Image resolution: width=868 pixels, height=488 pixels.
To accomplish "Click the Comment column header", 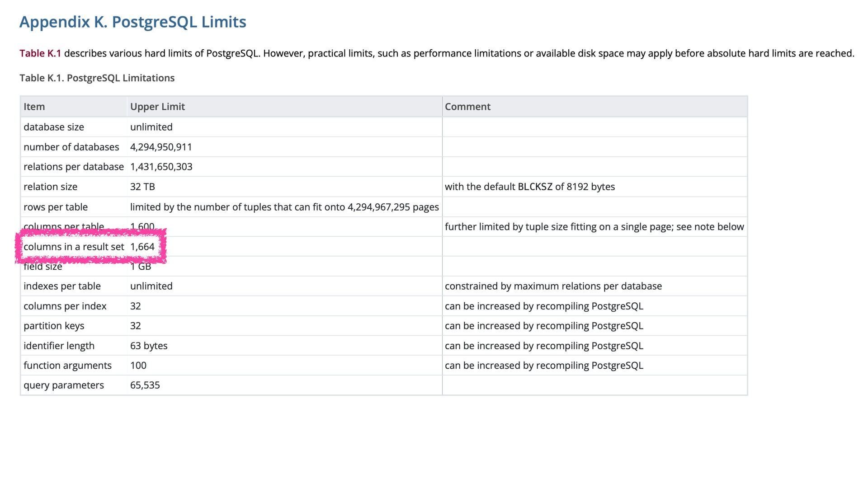I will (467, 107).
